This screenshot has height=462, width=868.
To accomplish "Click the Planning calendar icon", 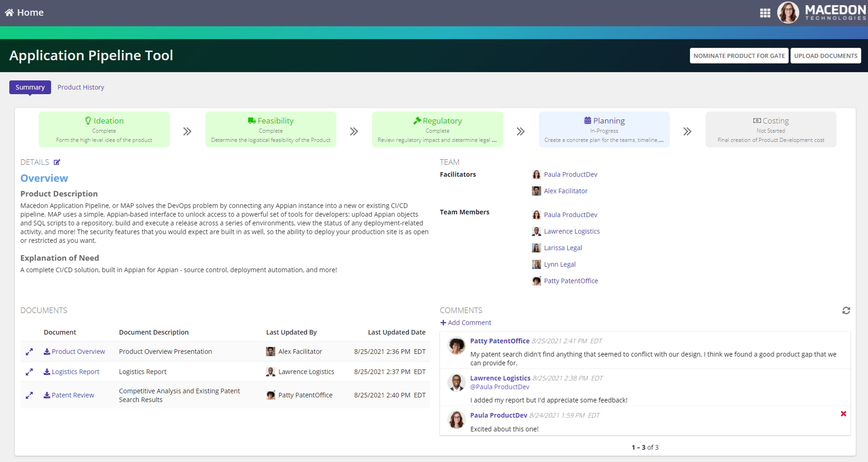I will 587,120.
